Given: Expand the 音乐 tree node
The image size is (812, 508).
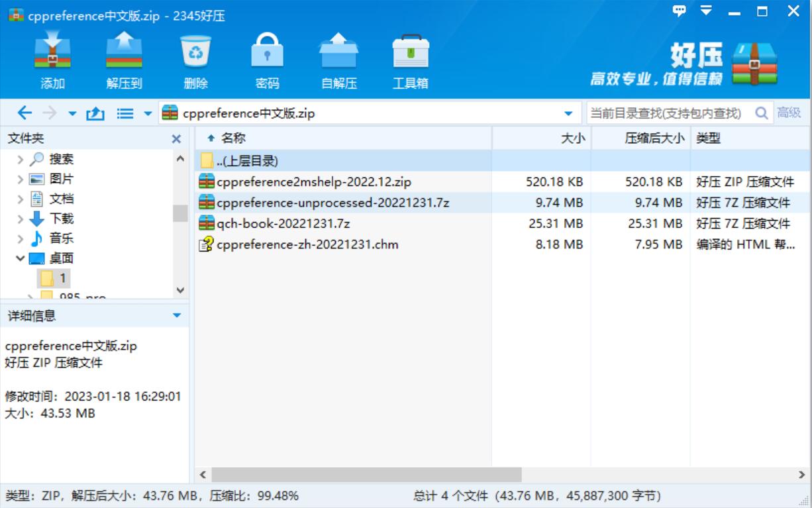Looking at the screenshot, I should 21,239.
